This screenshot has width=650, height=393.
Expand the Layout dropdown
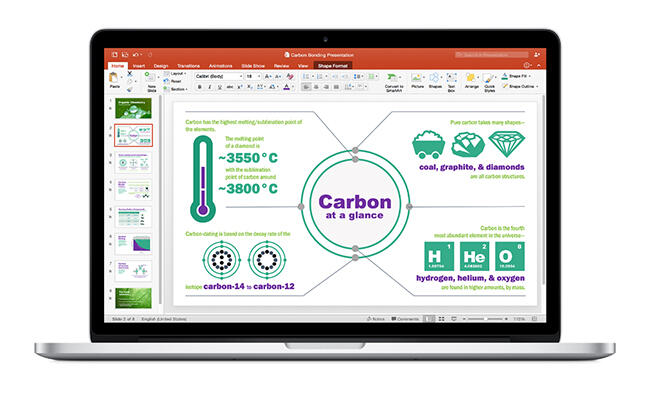177,73
